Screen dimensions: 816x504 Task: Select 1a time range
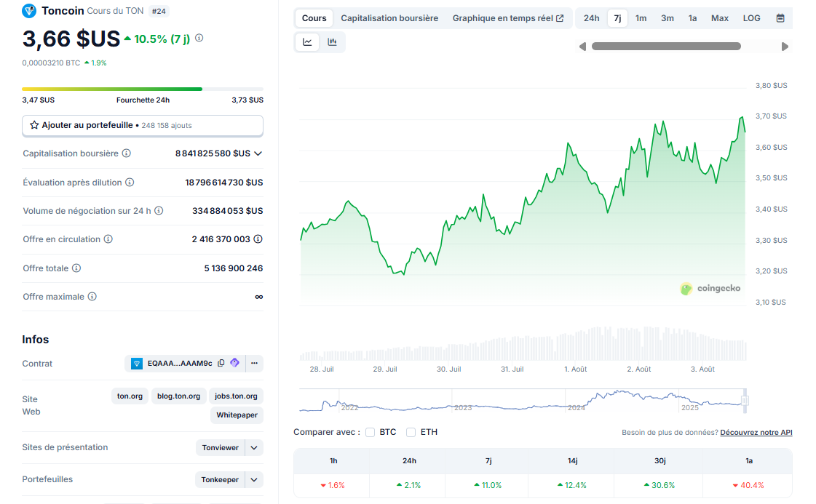click(x=693, y=18)
